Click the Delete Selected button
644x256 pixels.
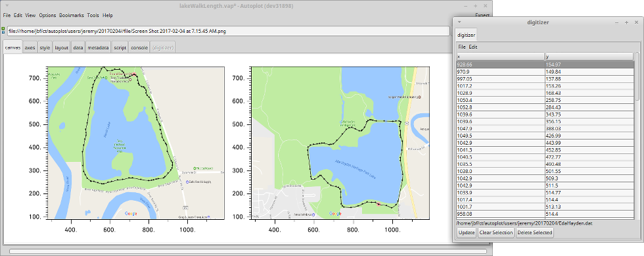point(535,232)
